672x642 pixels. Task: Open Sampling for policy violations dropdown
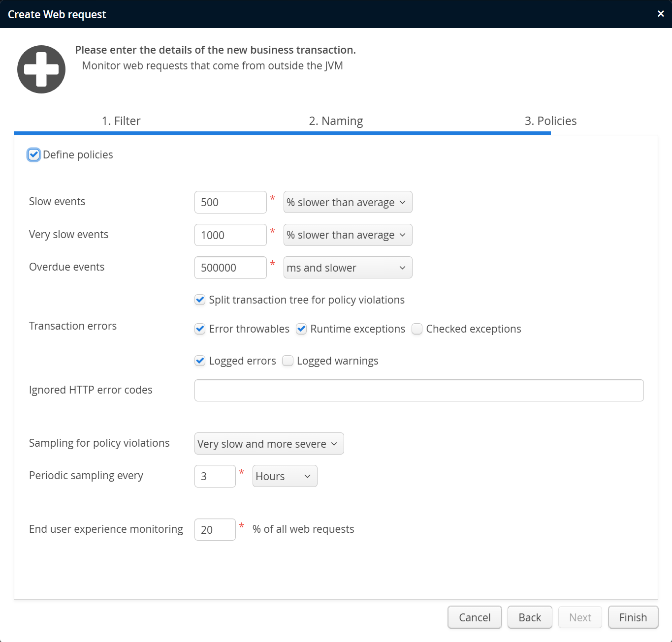click(269, 444)
